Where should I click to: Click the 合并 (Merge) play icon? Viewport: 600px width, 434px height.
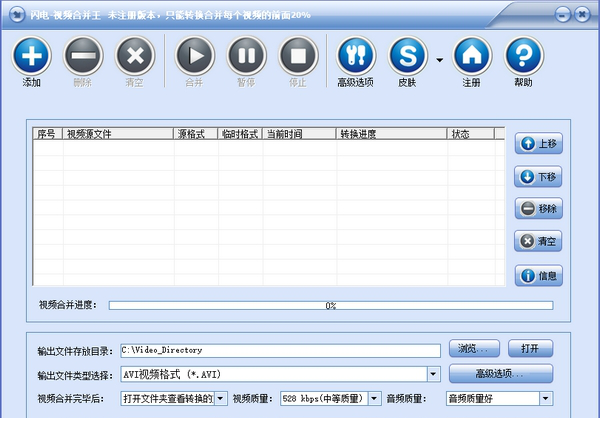pyautogui.click(x=195, y=56)
